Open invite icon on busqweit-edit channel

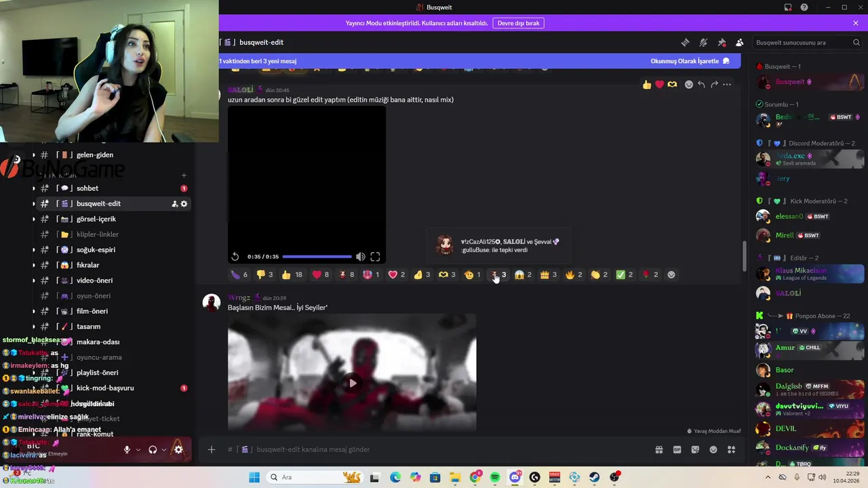[174, 203]
